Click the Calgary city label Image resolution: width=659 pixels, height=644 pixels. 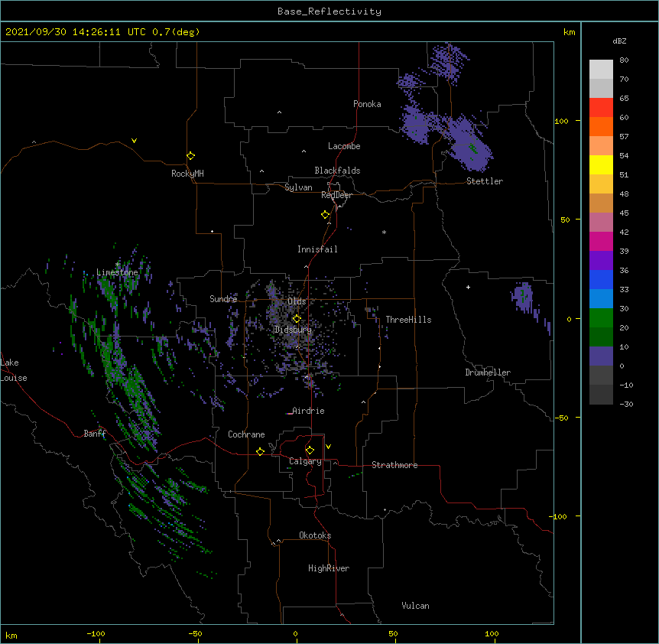click(x=305, y=461)
